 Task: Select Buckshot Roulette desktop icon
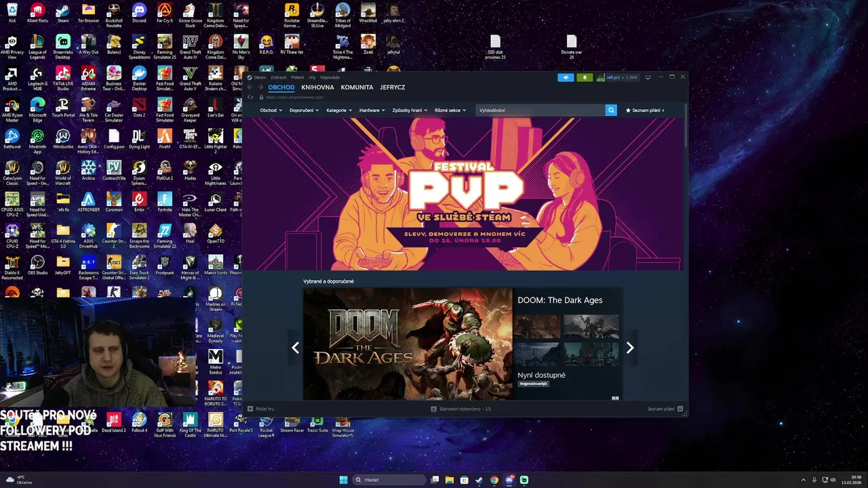click(x=114, y=15)
